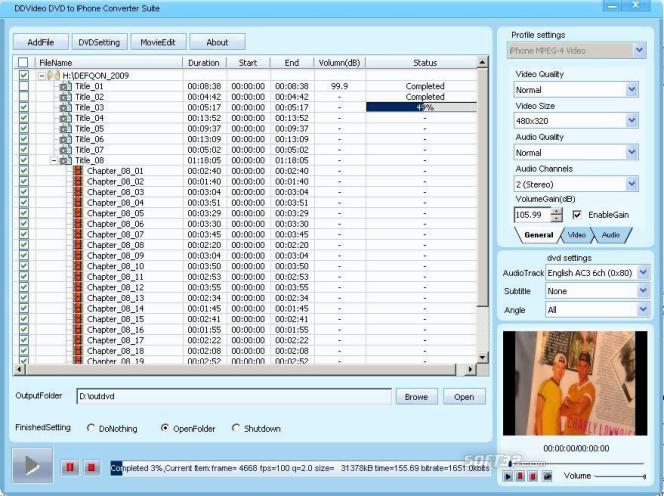
Task: Switch to the General settings tab
Action: pyautogui.click(x=538, y=235)
